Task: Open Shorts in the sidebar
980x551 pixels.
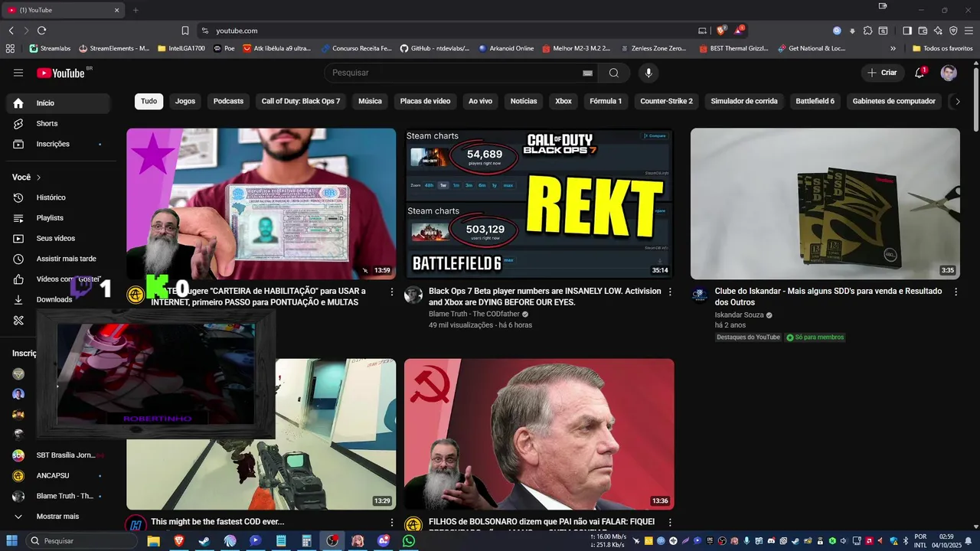Action: coord(58,123)
